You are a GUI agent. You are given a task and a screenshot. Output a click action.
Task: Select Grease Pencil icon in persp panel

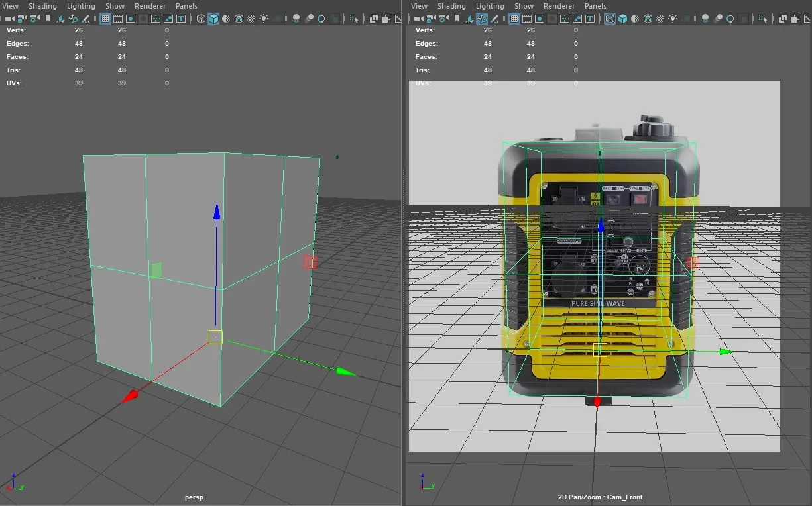pos(85,19)
